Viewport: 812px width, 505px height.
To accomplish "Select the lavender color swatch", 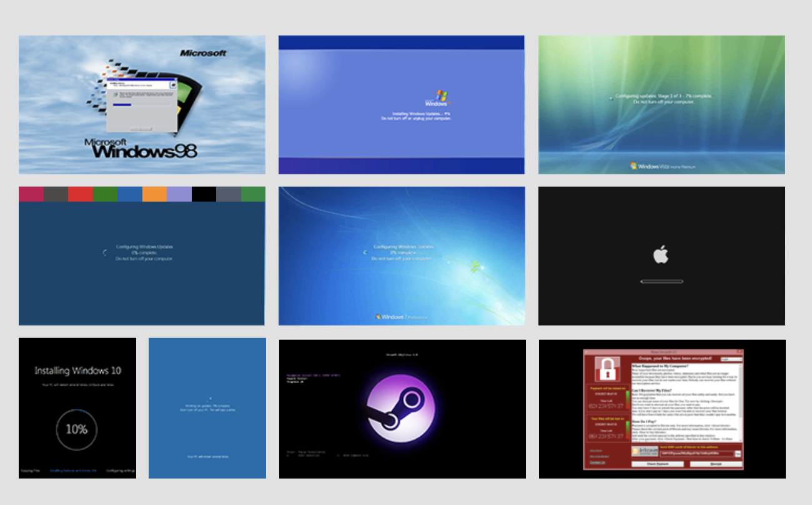I will (x=179, y=194).
